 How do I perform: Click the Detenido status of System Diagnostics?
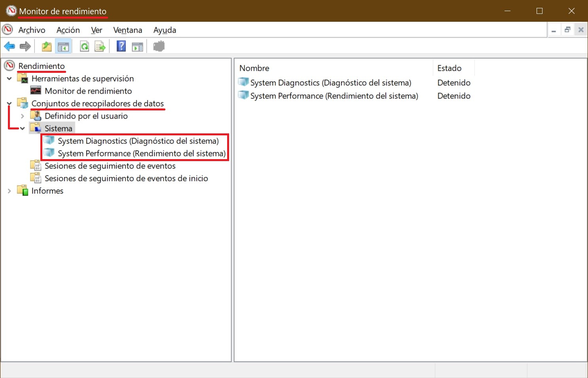(x=454, y=83)
